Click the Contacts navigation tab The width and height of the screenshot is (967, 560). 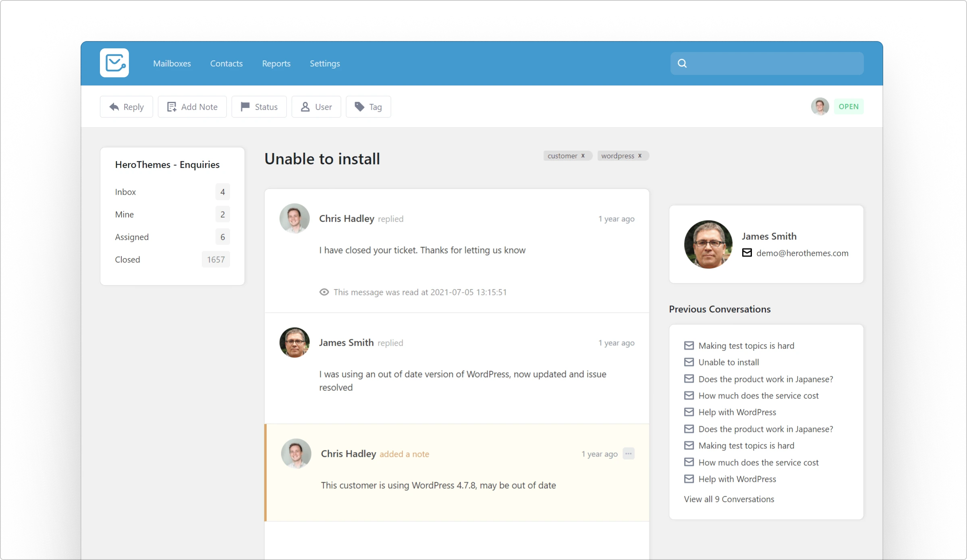(x=226, y=63)
